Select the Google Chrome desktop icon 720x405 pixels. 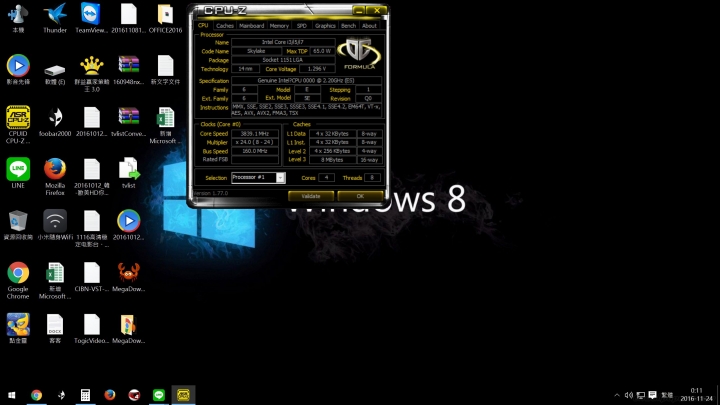(x=18, y=280)
